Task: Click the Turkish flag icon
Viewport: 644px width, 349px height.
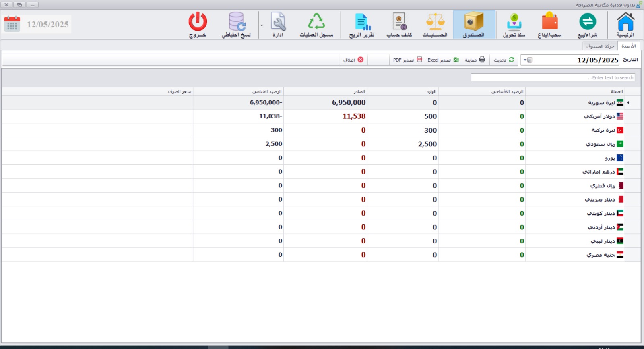Action: click(620, 130)
